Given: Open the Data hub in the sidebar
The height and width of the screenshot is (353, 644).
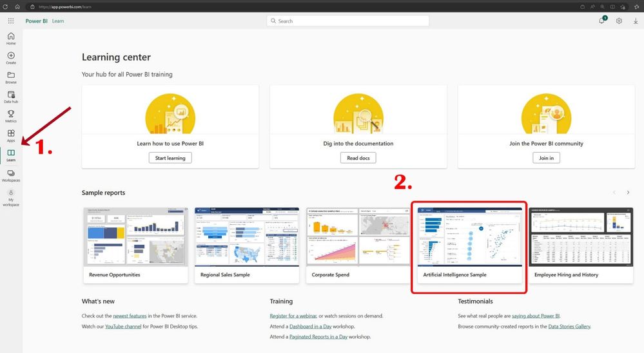Looking at the screenshot, I should pyautogui.click(x=11, y=97).
